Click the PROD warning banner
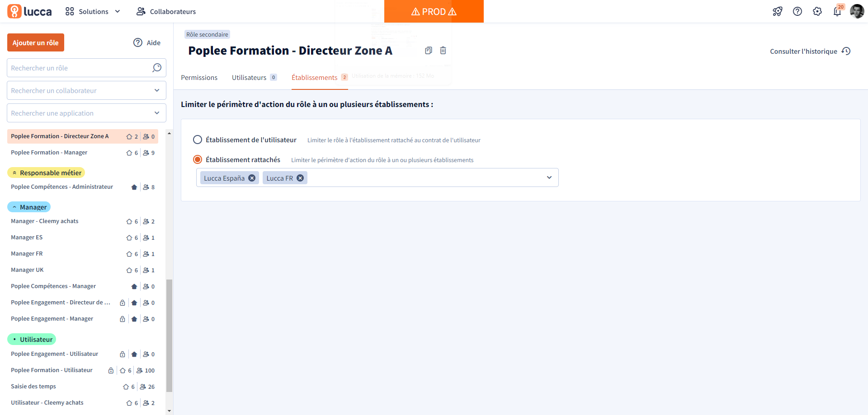This screenshot has height=415, width=868. coord(434,11)
